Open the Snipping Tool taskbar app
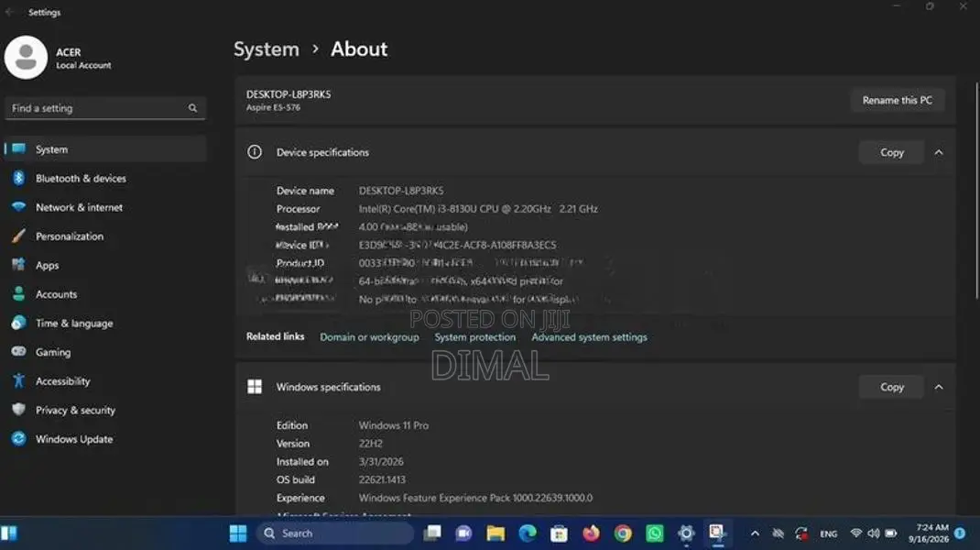This screenshot has height=550, width=980. coord(717,533)
